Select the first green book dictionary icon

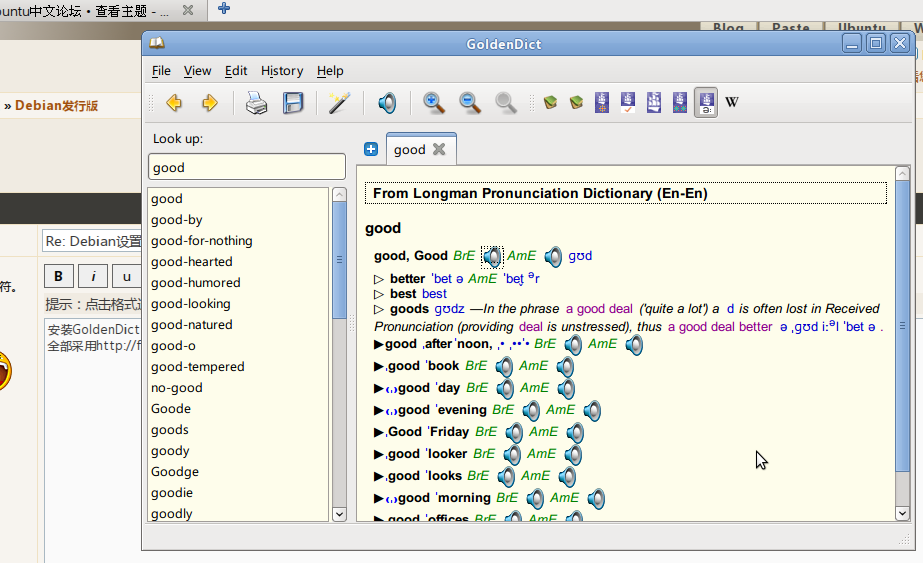pos(550,102)
